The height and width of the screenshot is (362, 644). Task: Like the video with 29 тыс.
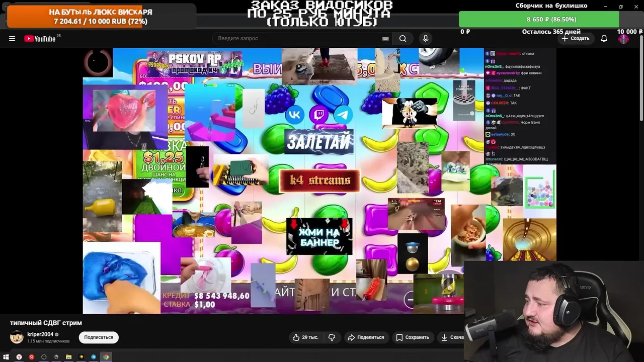pyautogui.click(x=305, y=337)
